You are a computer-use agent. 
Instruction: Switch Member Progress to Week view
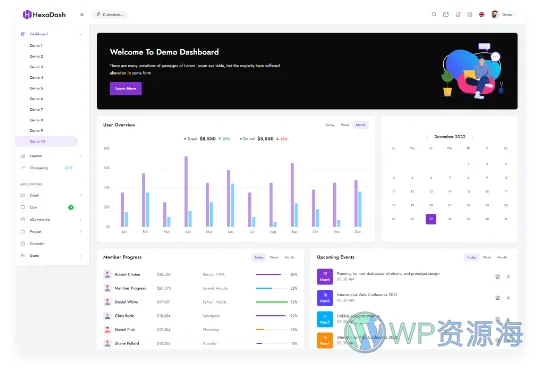274,257
